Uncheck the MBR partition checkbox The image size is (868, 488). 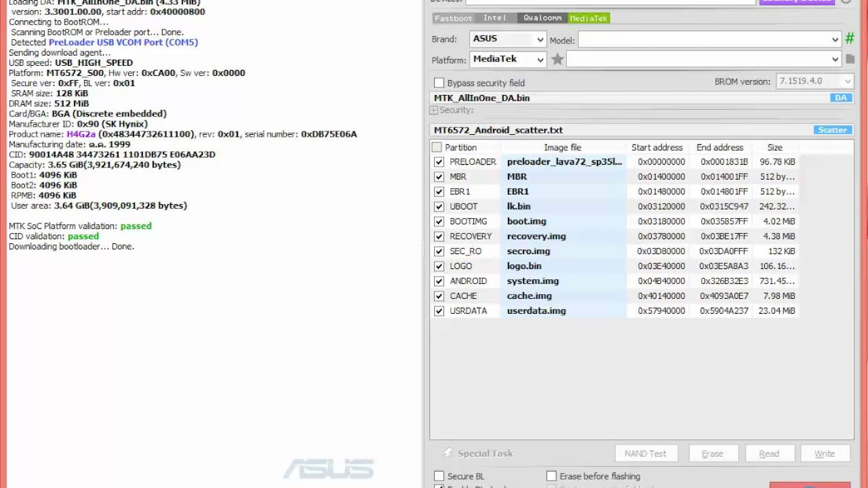point(439,177)
